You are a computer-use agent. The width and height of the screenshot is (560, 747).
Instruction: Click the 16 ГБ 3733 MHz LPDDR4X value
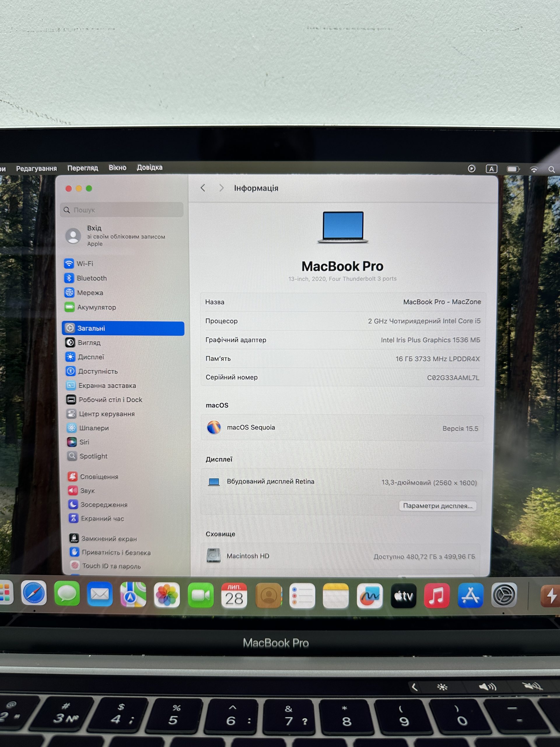[x=437, y=359]
